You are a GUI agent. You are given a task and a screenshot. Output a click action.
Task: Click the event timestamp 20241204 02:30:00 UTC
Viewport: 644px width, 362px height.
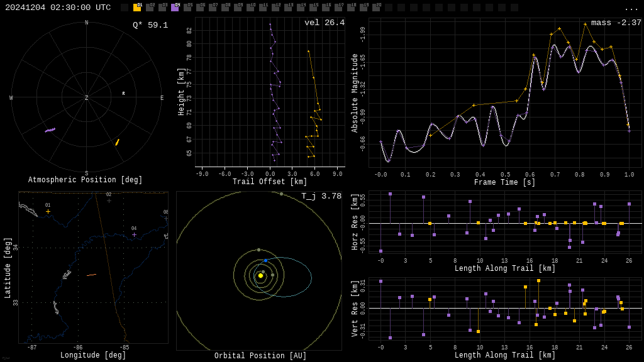tap(58, 8)
